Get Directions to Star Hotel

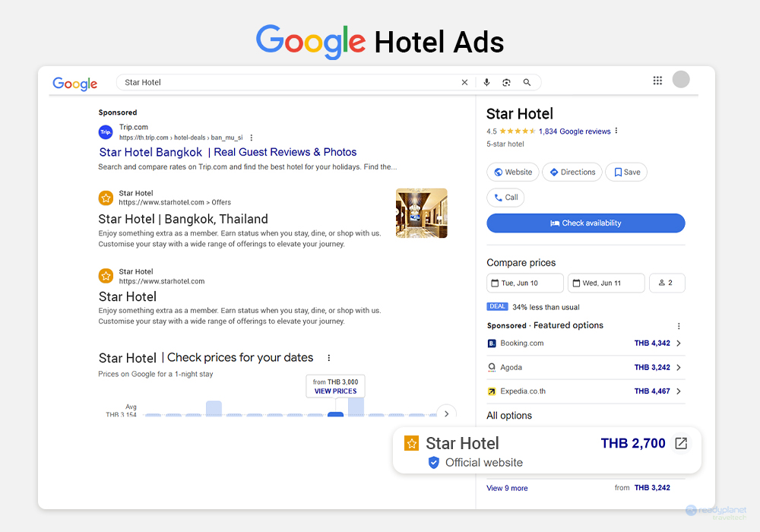(572, 172)
